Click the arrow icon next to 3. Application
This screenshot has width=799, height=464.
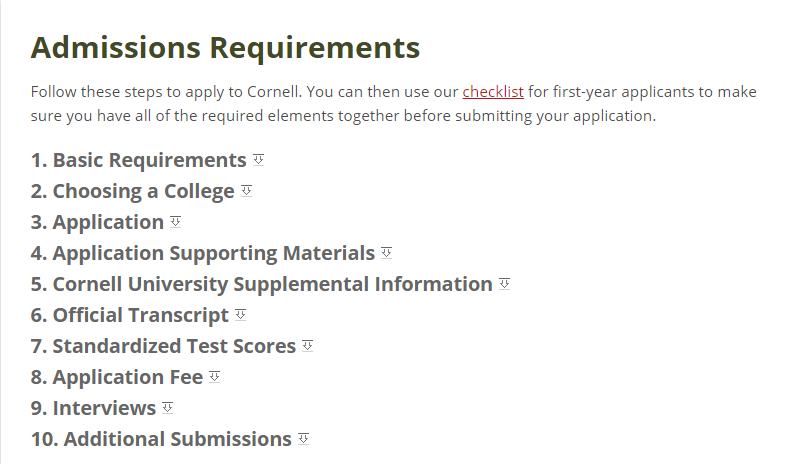pyautogui.click(x=175, y=222)
